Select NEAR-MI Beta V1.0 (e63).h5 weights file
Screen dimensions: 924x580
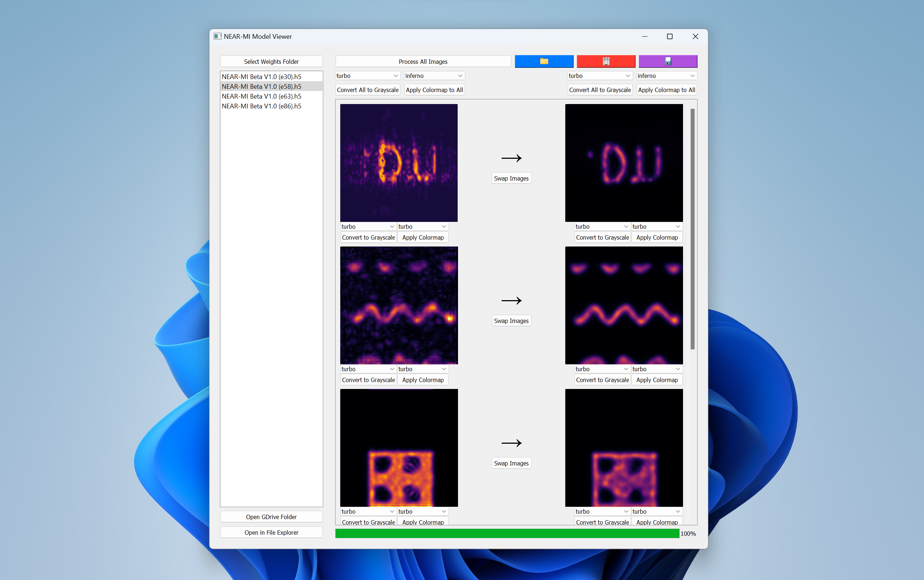coord(261,96)
